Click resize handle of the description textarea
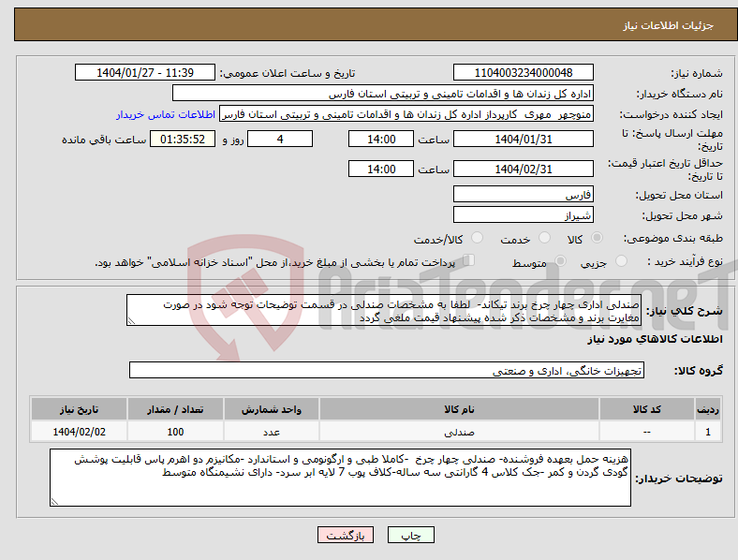Screen dimensions: 738x560 (x=131, y=321)
